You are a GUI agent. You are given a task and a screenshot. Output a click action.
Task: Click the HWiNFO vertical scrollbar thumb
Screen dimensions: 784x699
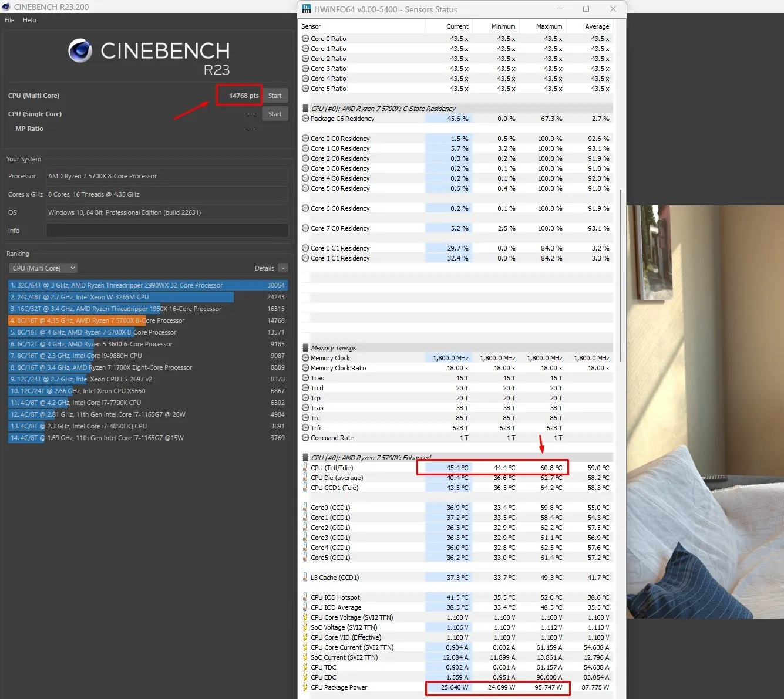point(621,275)
